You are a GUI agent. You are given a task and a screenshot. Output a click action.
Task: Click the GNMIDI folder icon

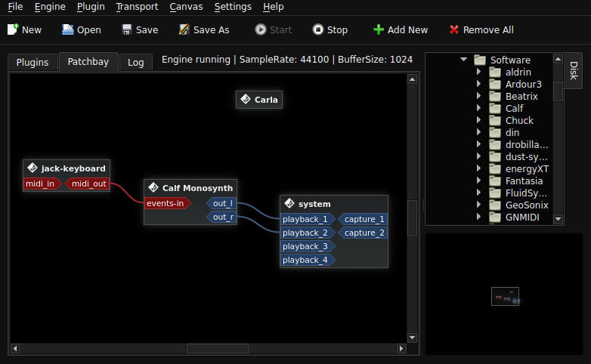click(495, 217)
